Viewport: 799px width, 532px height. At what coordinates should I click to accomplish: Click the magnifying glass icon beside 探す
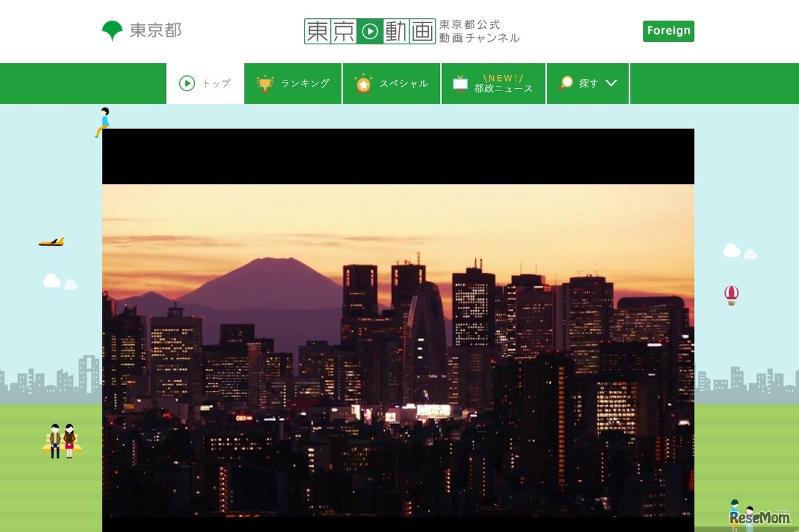point(565,82)
